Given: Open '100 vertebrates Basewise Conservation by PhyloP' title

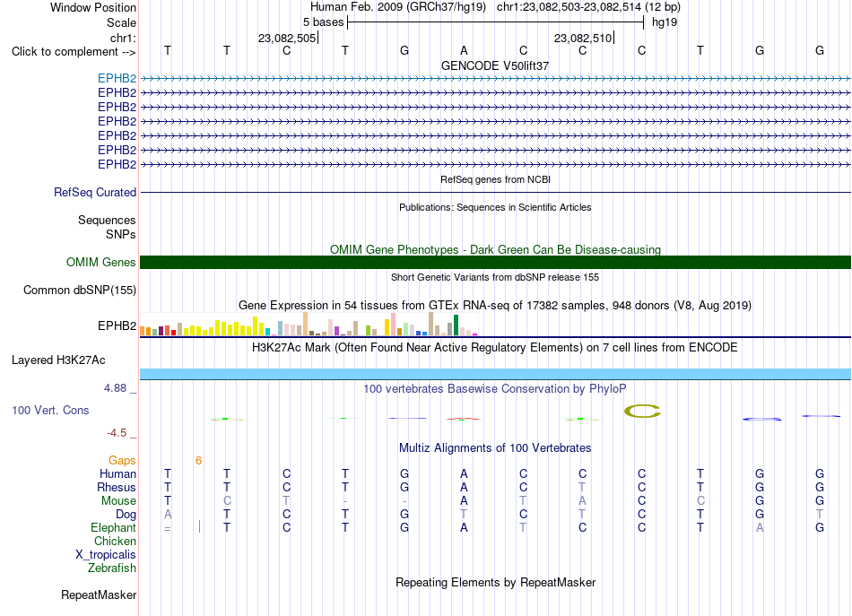Looking at the screenshot, I should pyautogui.click(x=495, y=389).
